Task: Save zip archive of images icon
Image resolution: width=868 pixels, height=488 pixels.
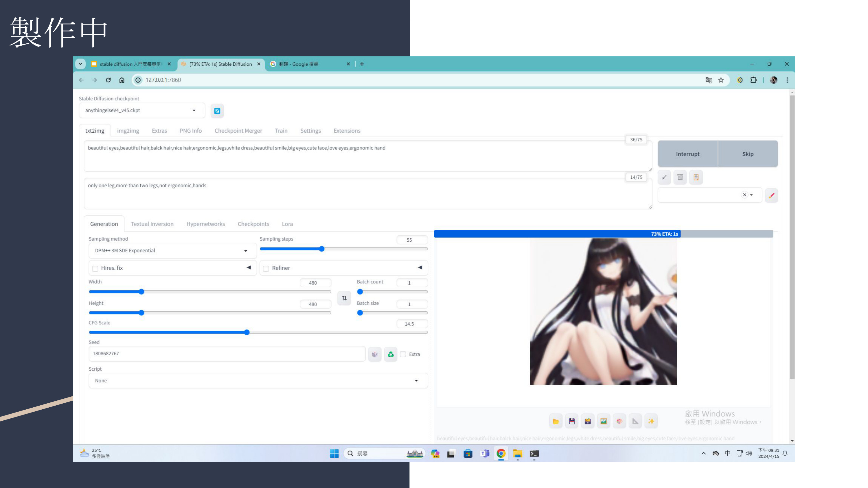Action: (588, 421)
